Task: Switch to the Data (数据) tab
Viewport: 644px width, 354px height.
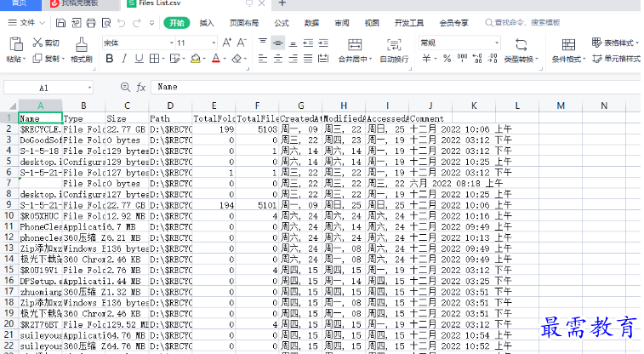Action: pyautogui.click(x=311, y=23)
